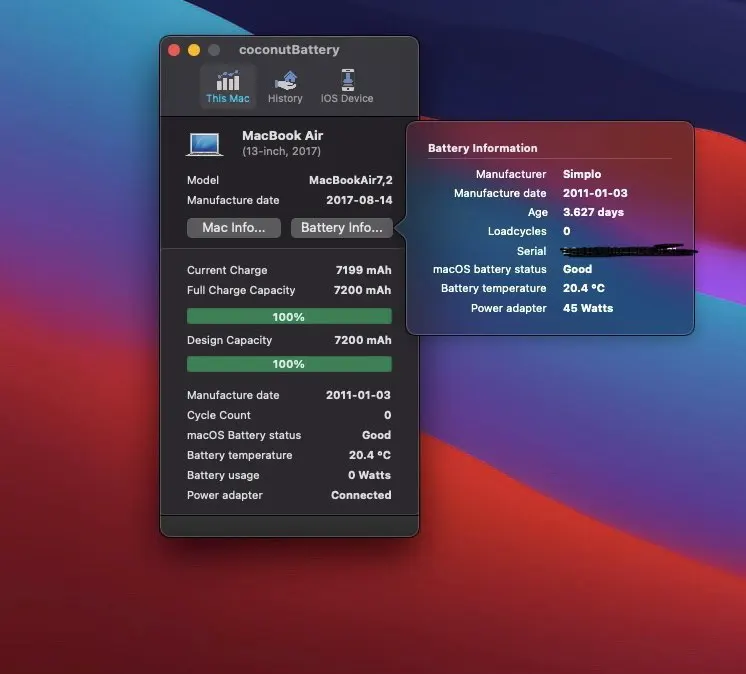
Task: Click popover Battery temperature 20.4 °C
Action: coord(584,288)
